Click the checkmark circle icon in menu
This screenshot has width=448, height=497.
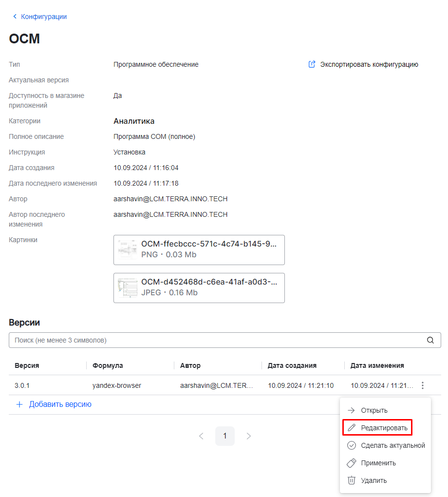point(351,445)
